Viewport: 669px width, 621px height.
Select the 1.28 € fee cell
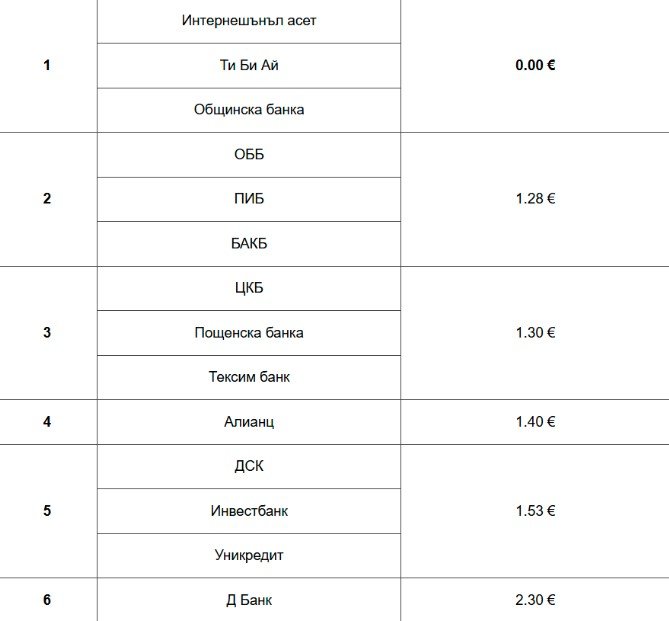click(x=535, y=199)
